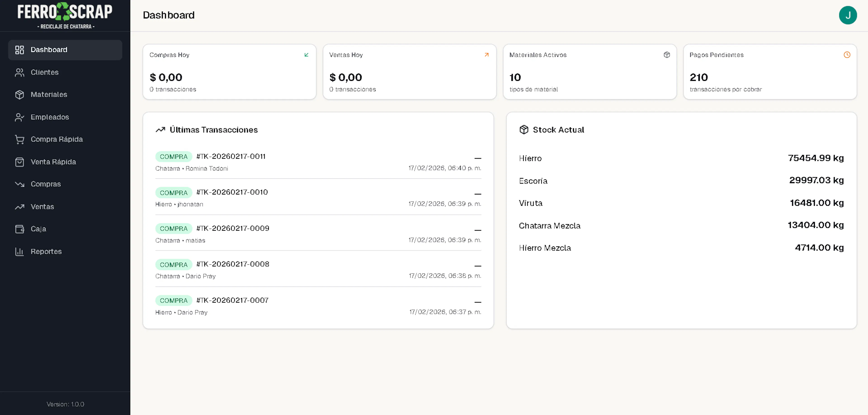Click the Reportes bar chart icon
Screen dimensions: 868x415
tap(19, 252)
